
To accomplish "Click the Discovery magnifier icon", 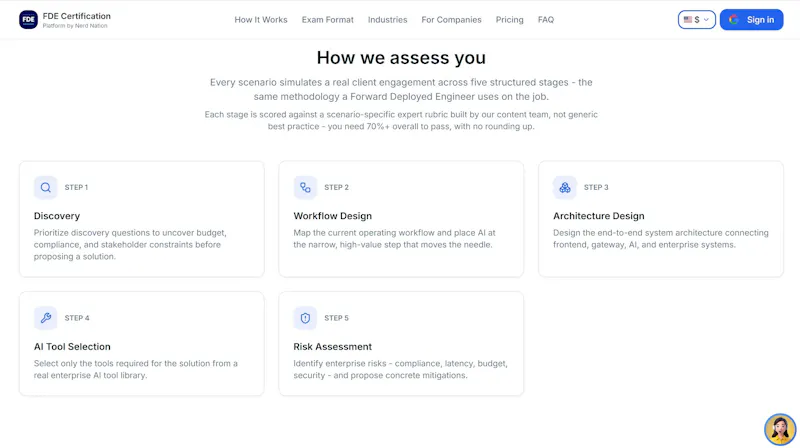I will click(45, 187).
